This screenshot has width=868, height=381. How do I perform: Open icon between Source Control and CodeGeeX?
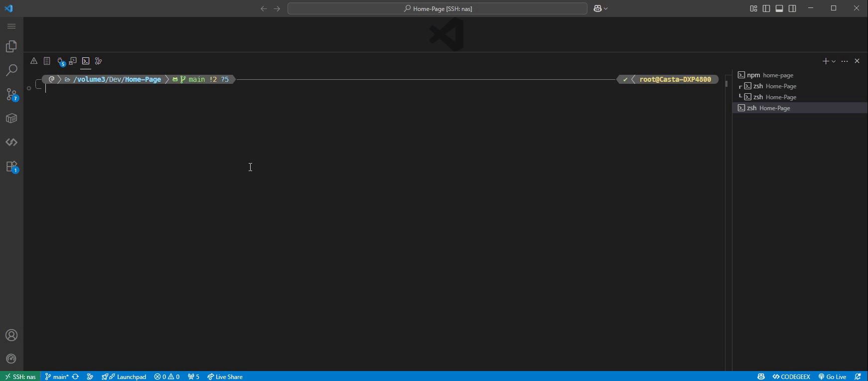11,118
